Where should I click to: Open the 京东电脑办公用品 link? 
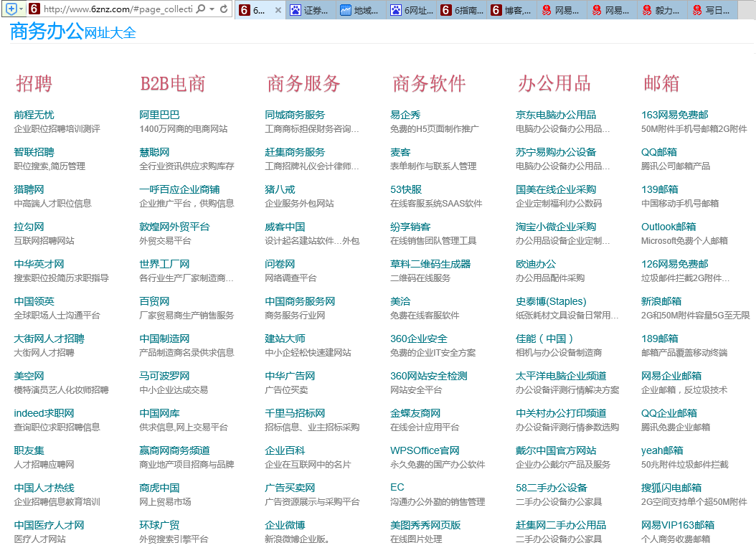555,115
